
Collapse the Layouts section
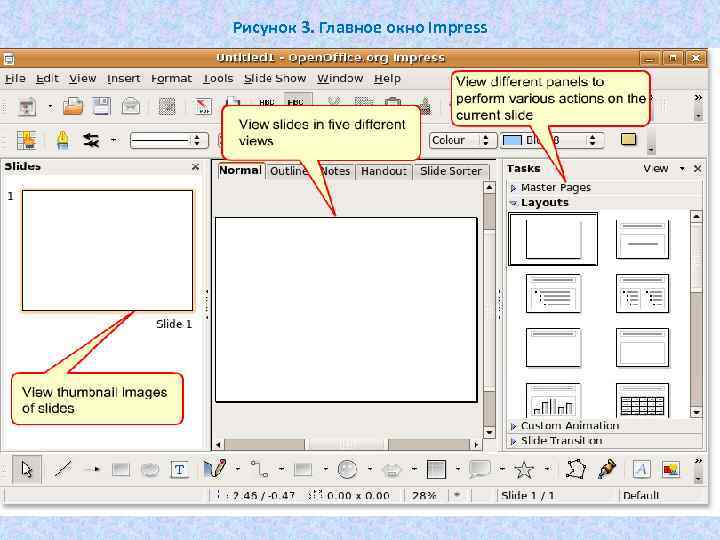point(605,202)
